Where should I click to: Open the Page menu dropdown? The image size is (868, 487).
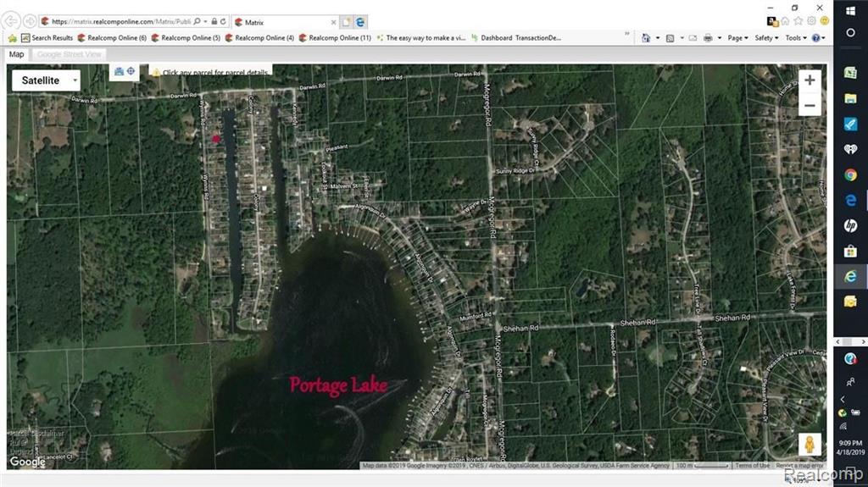pos(737,38)
